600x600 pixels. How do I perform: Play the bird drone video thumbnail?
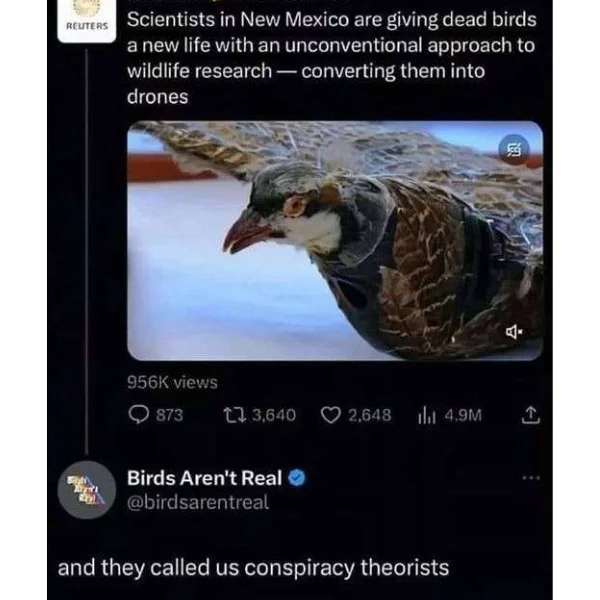click(335, 241)
